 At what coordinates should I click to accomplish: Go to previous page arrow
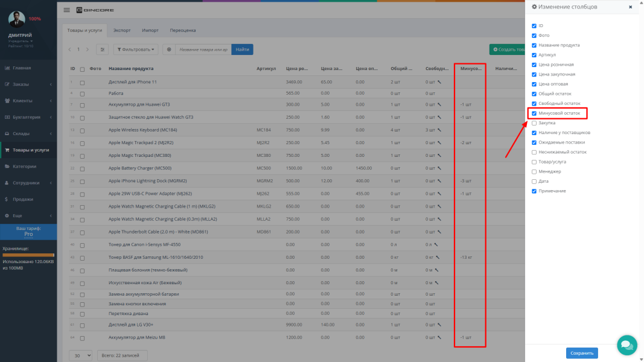(69, 49)
